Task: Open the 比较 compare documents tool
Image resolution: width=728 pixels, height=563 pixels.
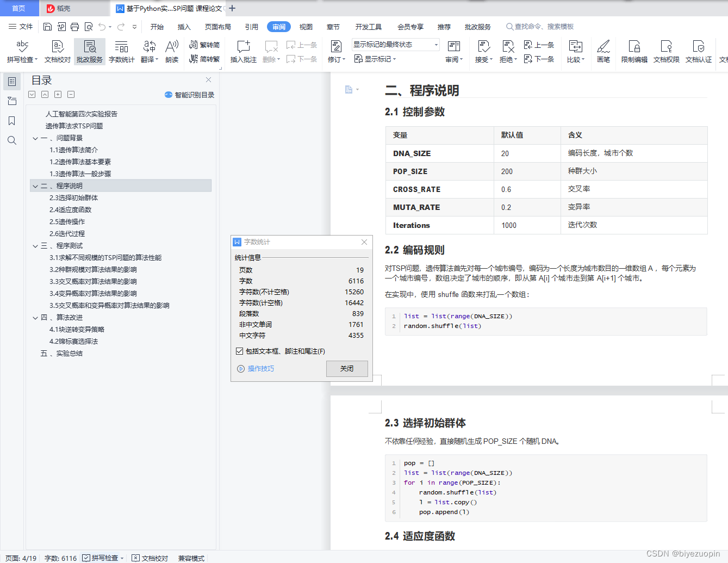Action: [576, 52]
